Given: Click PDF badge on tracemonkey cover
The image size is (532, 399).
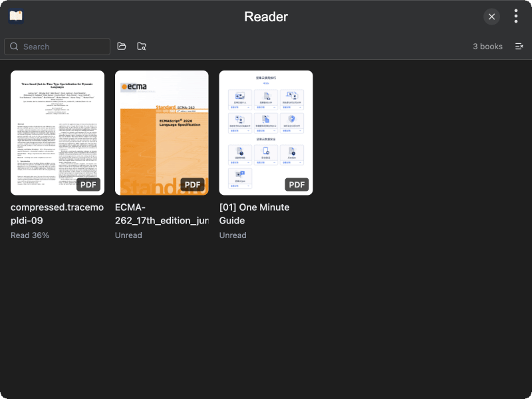Looking at the screenshot, I should coord(88,185).
